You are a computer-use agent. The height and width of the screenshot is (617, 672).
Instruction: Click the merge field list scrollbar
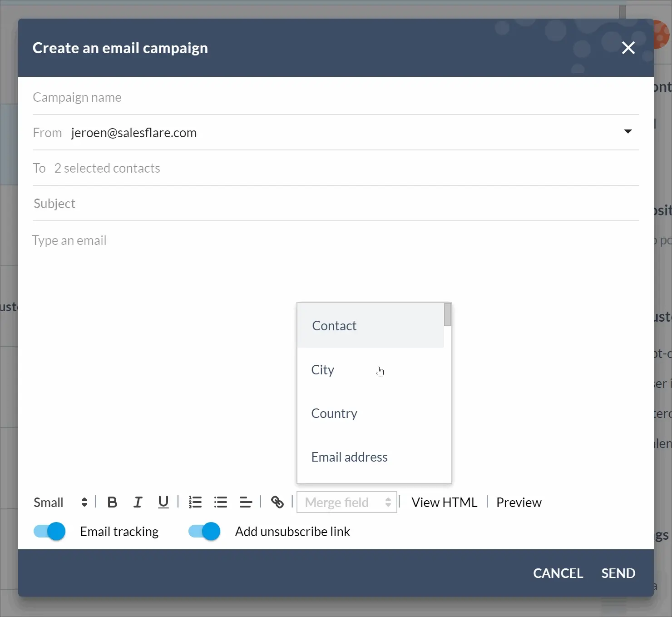point(448,314)
